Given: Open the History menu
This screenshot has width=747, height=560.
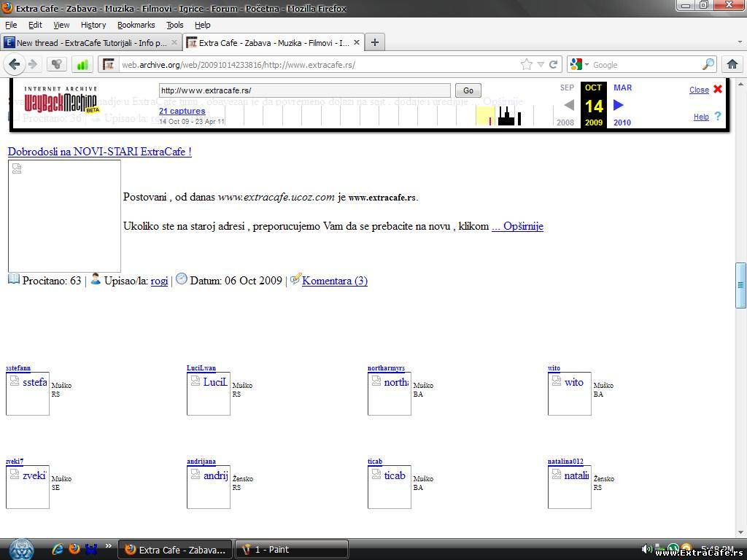Looking at the screenshot, I should coord(93,25).
